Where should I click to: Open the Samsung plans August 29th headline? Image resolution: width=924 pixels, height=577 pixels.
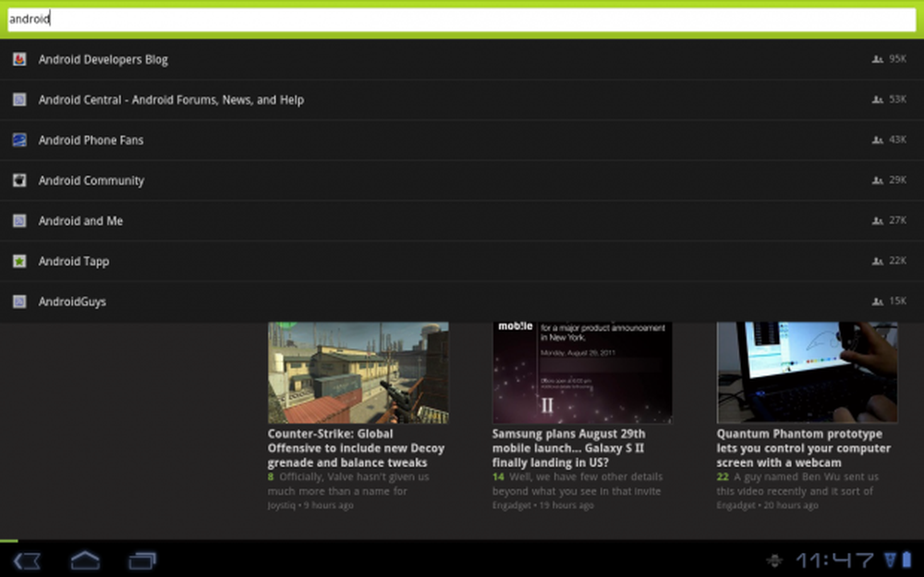pyautogui.click(x=568, y=448)
